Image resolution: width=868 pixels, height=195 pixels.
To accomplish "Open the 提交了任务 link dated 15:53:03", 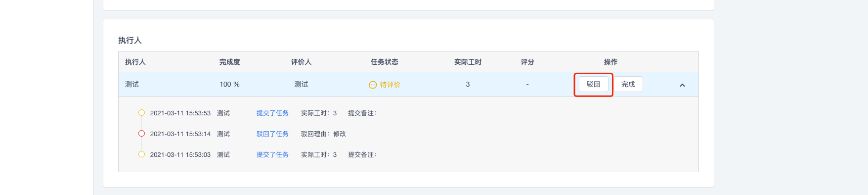I will 272,155.
